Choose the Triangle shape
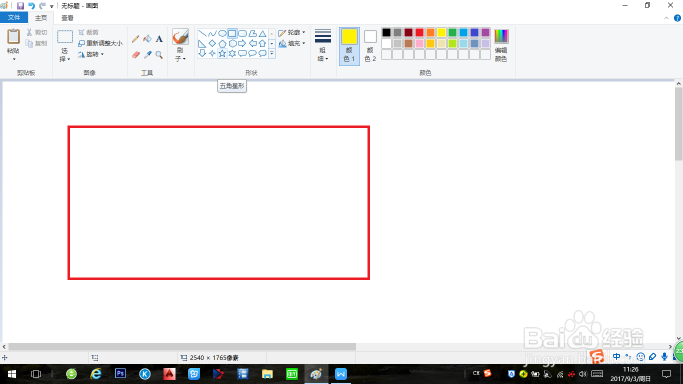The height and width of the screenshot is (384, 683). pyautogui.click(x=262, y=34)
